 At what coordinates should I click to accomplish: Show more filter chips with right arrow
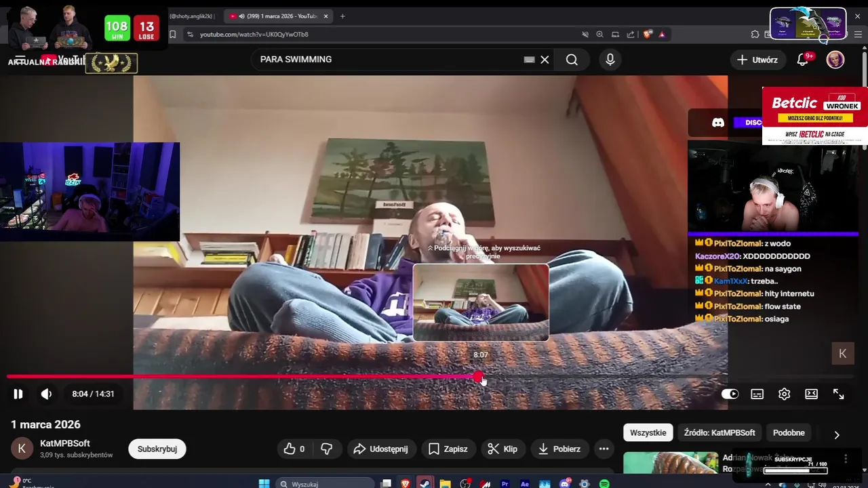[x=836, y=434]
